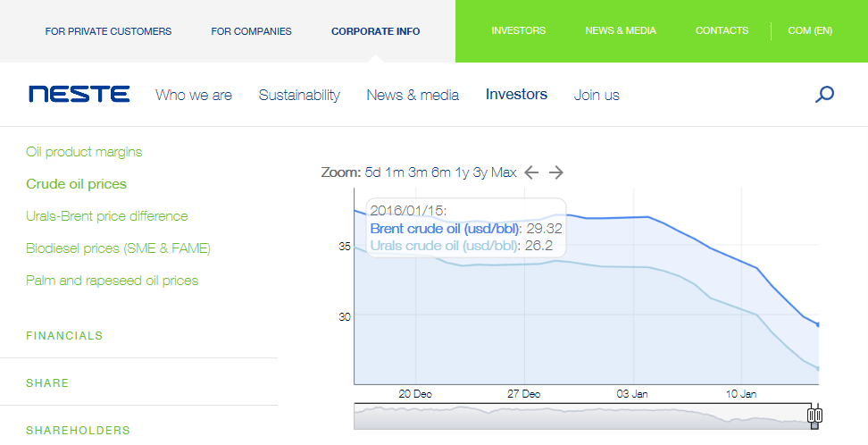Open Palm and rapeseed oil prices
Viewport: 868px width, 445px height.
pos(112,281)
